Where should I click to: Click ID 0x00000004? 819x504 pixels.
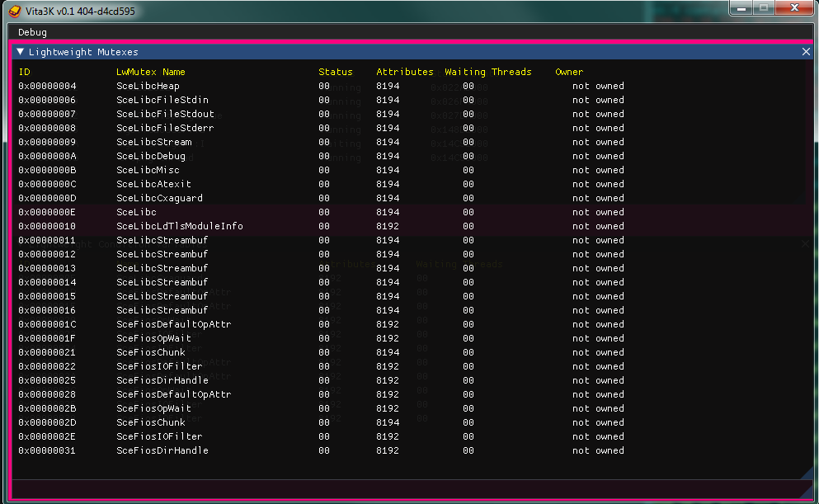point(47,86)
